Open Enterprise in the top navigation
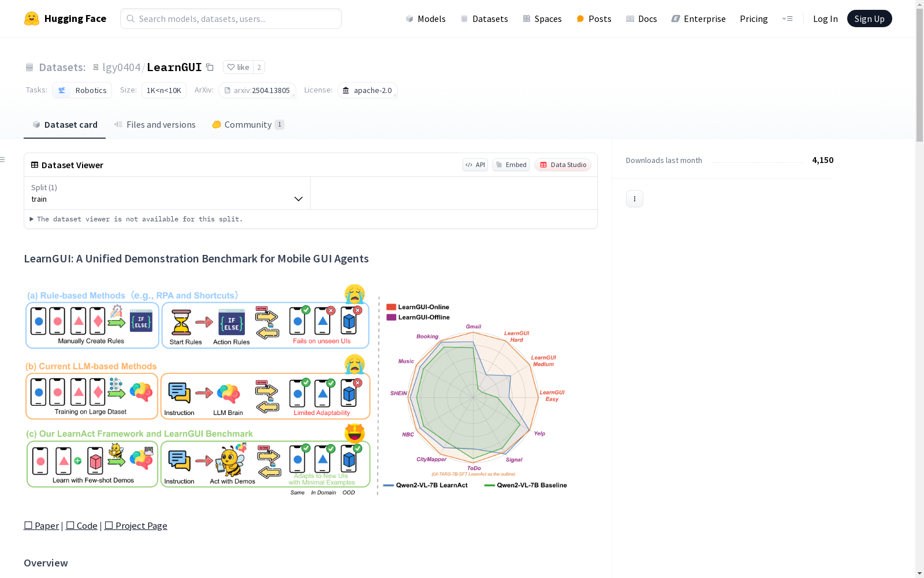 [x=699, y=18]
